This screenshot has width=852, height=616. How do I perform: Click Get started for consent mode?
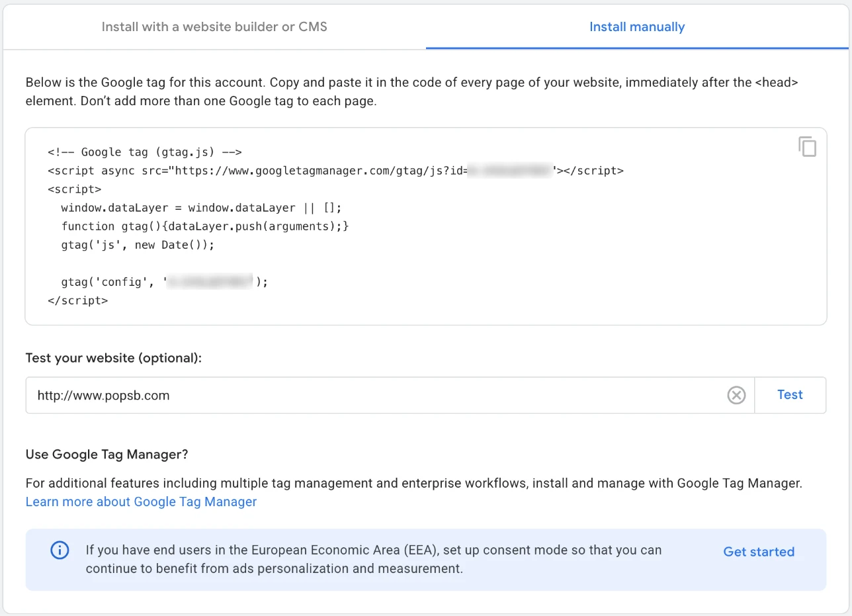point(759,552)
